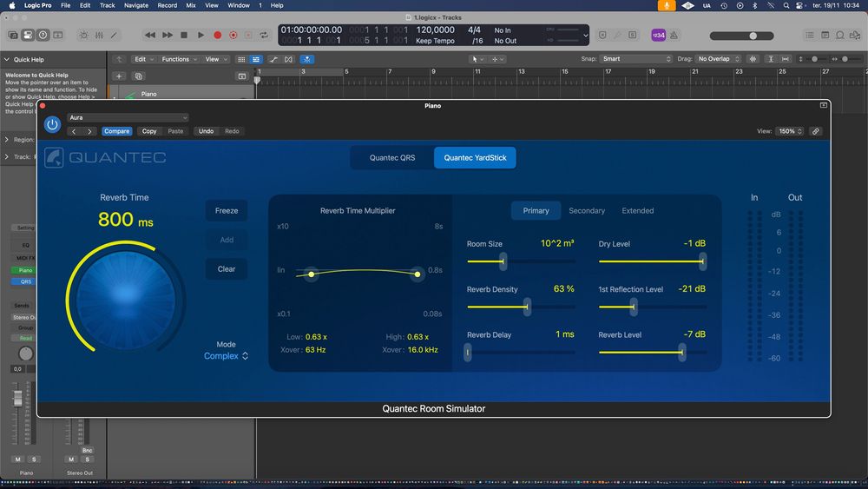
Task: Click the plugin link chain icon
Action: [x=815, y=131]
